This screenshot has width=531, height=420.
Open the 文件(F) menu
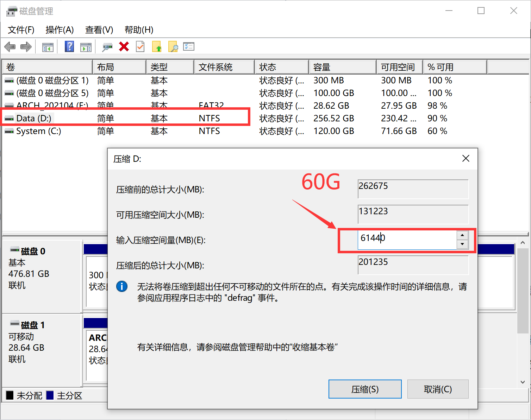coord(21,30)
